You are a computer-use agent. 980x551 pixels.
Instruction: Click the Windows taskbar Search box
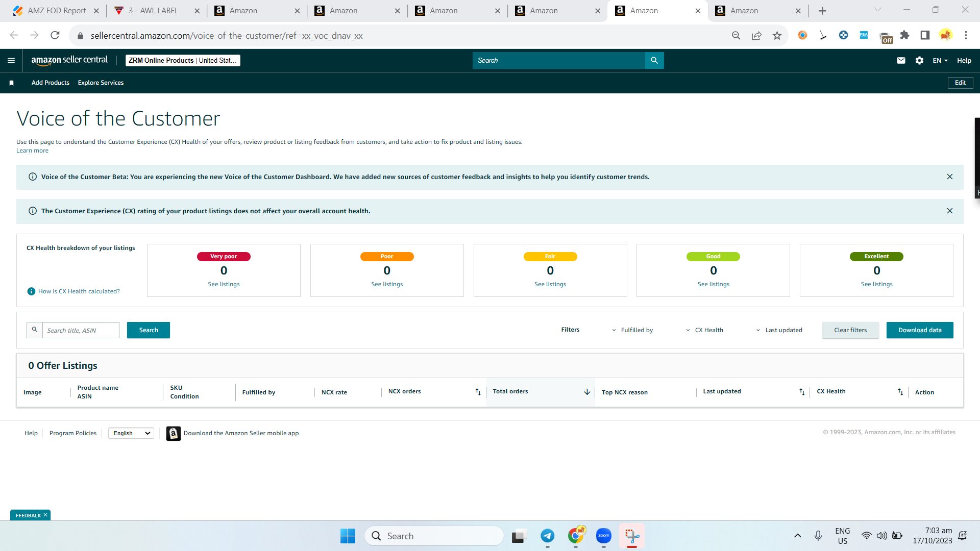click(434, 536)
